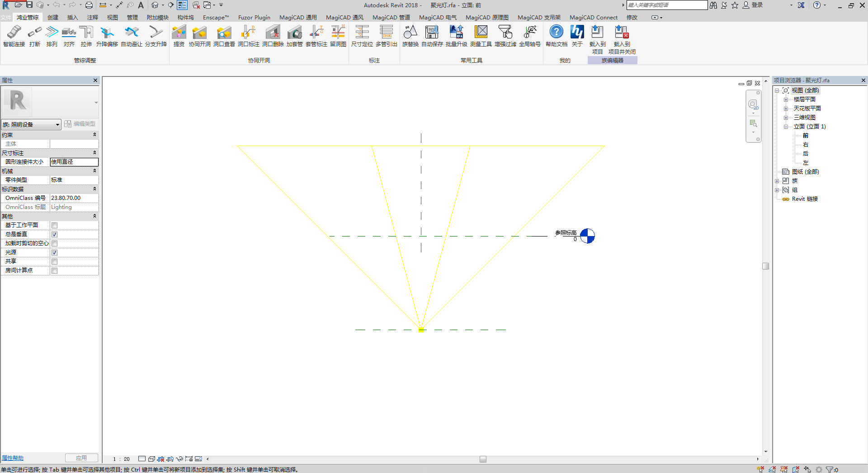Click the 属性帮助 link
The image size is (868, 473).
(13, 458)
